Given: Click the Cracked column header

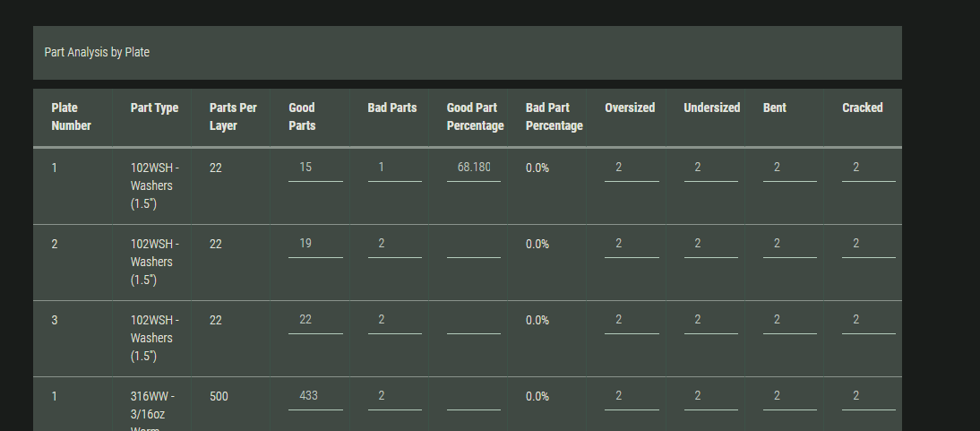Looking at the screenshot, I should [x=863, y=108].
